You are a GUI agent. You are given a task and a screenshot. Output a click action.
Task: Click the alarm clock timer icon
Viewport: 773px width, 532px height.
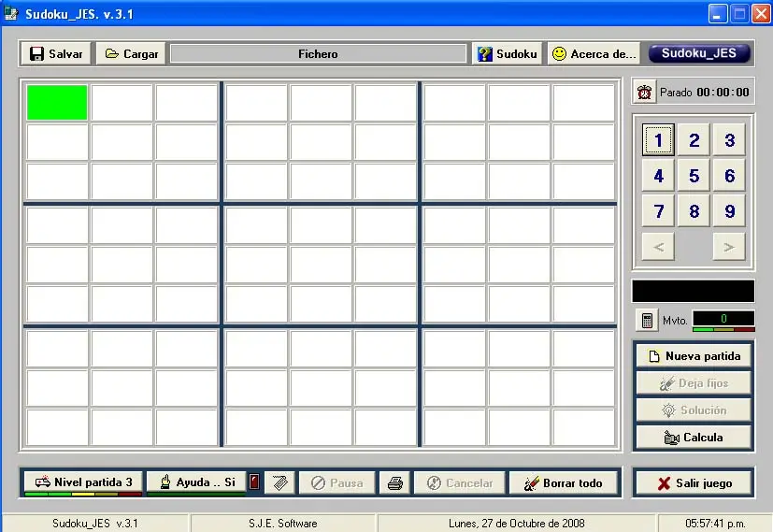pyautogui.click(x=644, y=92)
